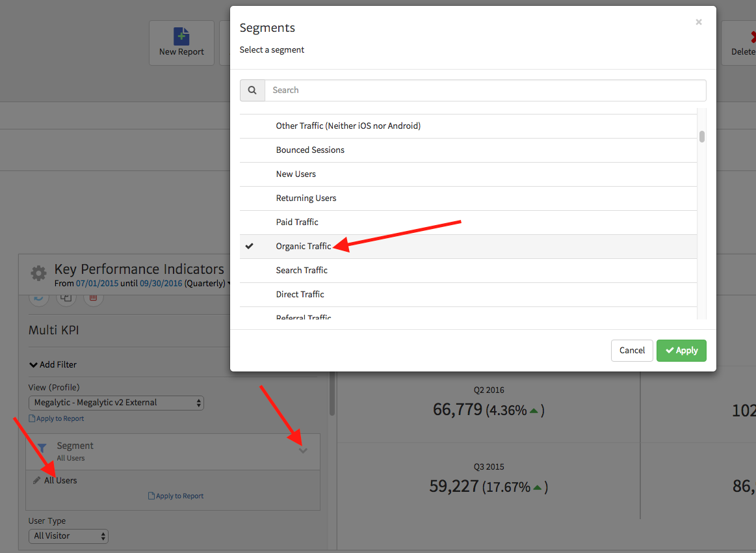Click the segment list scrollbar thumb
Viewport: 756px width, 553px height.
click(x=702, y=137)
